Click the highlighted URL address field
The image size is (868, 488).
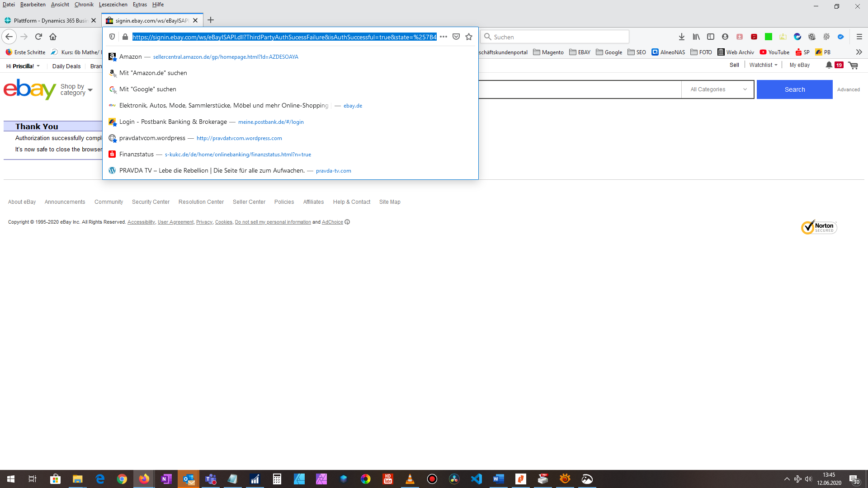(284, 37)
